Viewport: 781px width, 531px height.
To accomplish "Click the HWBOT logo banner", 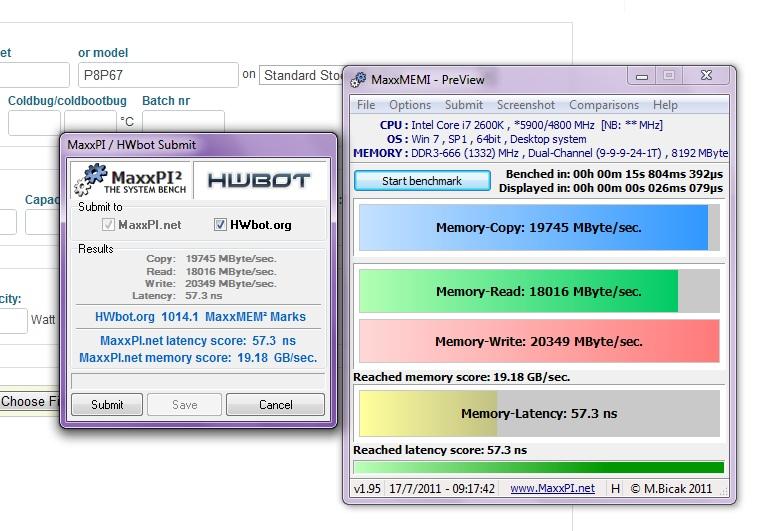I will (x=260, y=180).
